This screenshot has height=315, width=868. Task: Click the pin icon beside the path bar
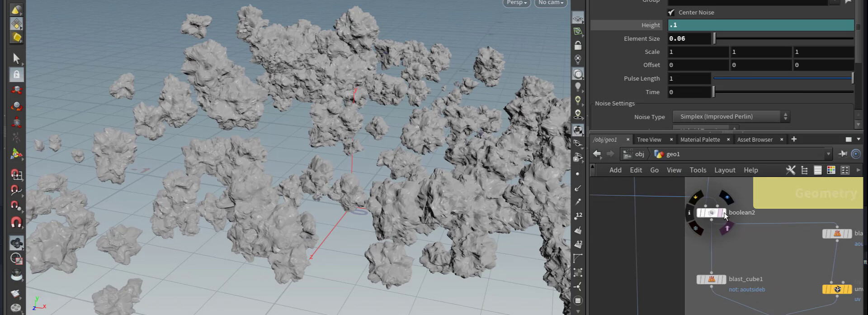[842, 154]
